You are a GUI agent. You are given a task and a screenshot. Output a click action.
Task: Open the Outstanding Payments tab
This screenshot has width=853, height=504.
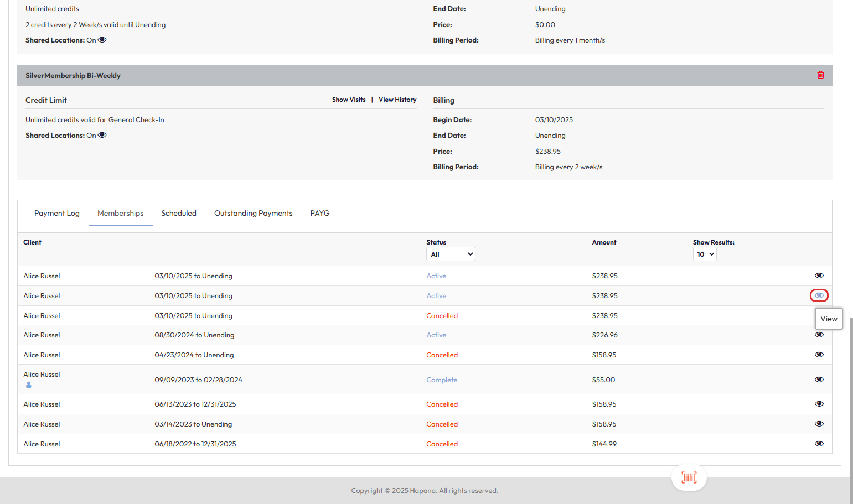(253, 214)
